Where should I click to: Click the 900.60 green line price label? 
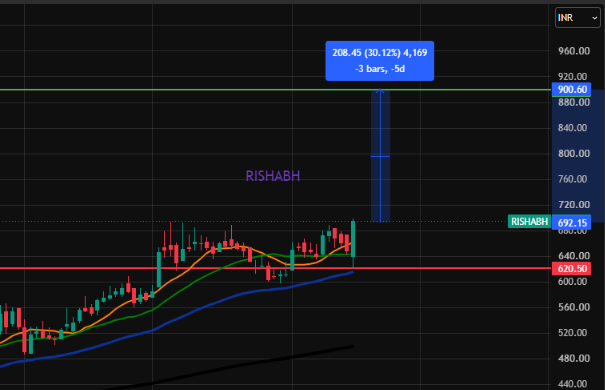[x=571, y=89]
